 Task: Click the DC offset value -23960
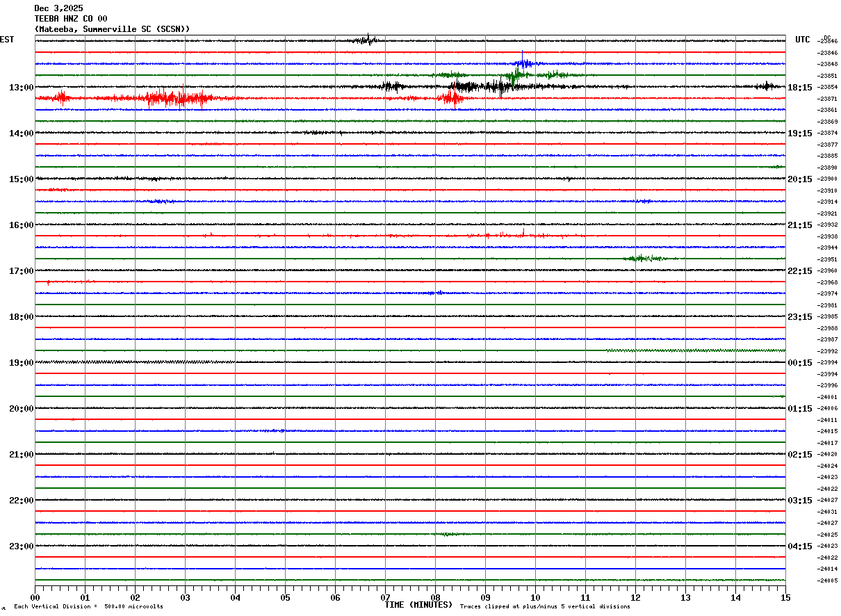point(827,271)
